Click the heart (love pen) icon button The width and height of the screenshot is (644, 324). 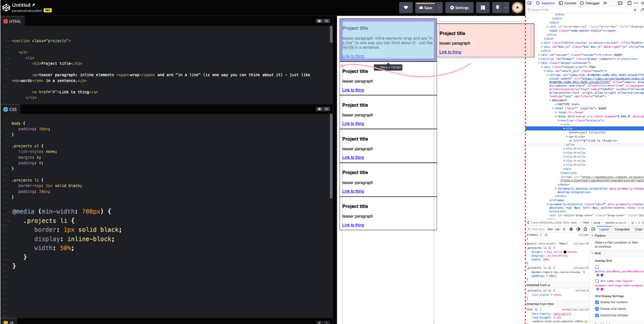coord(406,8)
